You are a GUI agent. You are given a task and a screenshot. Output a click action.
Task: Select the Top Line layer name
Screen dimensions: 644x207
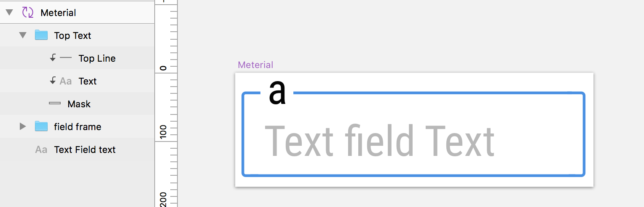coord(97,59)
